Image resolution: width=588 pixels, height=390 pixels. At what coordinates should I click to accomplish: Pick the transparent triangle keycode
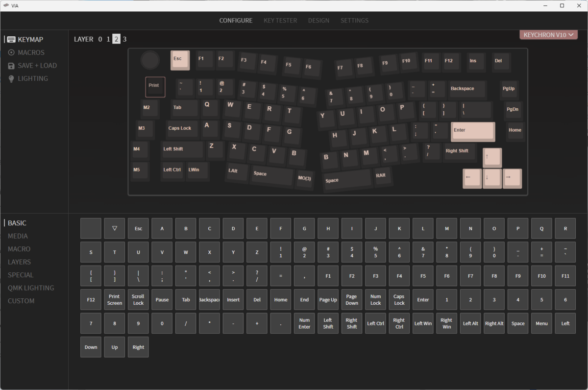[x=115, y=228]
